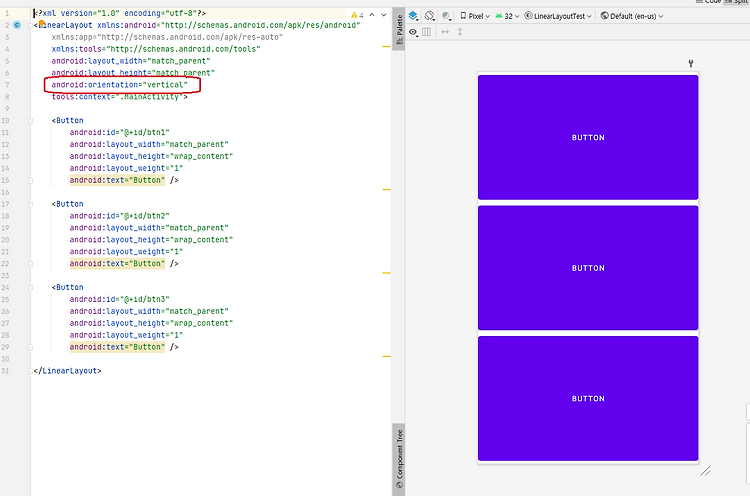
Task: Click the XML declaration on line 1
Action: [120, 13]
